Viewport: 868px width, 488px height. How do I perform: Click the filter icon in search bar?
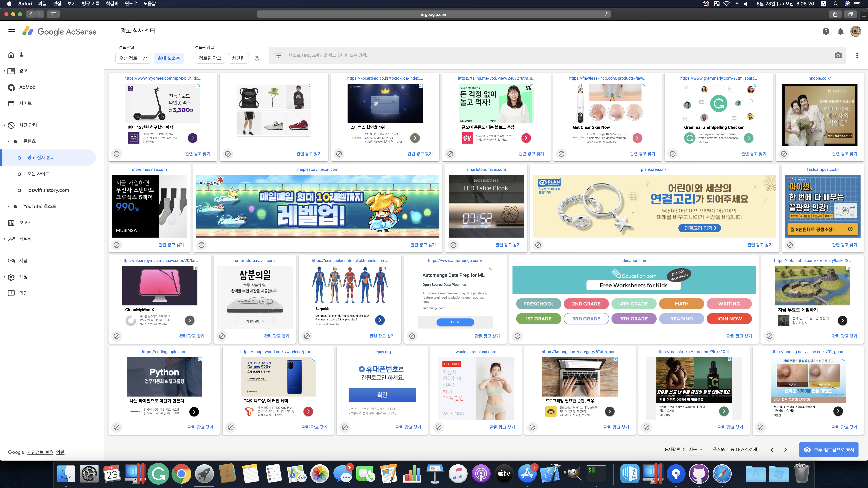click(278, 56)
